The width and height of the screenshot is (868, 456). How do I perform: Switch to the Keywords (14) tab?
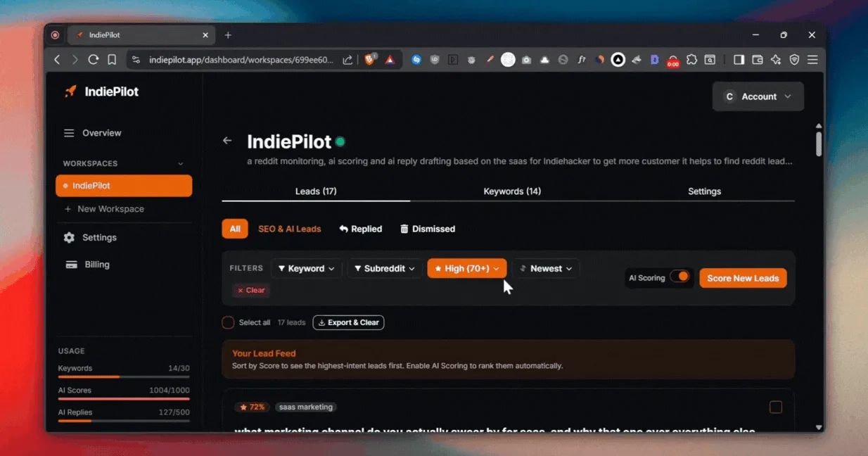click(x=512, y=191)
